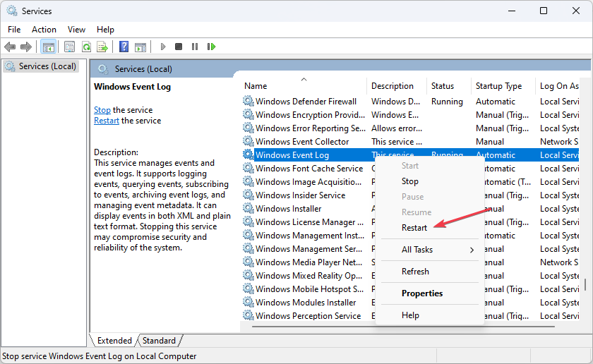Click the Start Service play icon
This screenshot has width=593, height=364.
pos(163,47)
